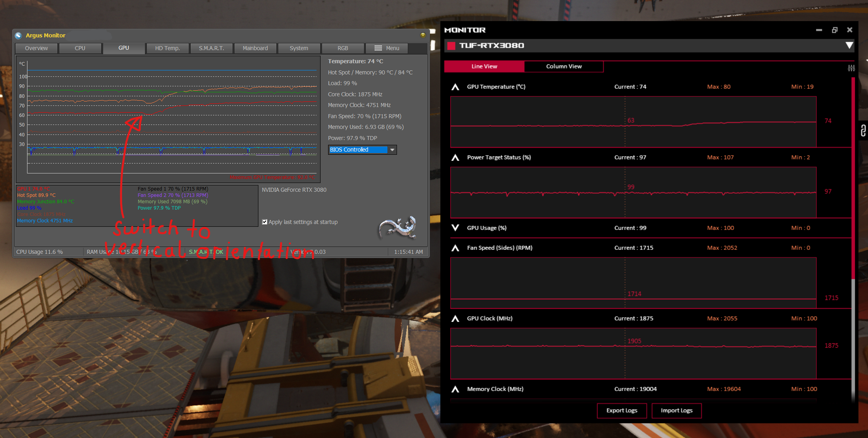Viewport: 868px width, 438px height.
Task: Click the link icon on Monitor's right edge
Action: coord(862,130)
